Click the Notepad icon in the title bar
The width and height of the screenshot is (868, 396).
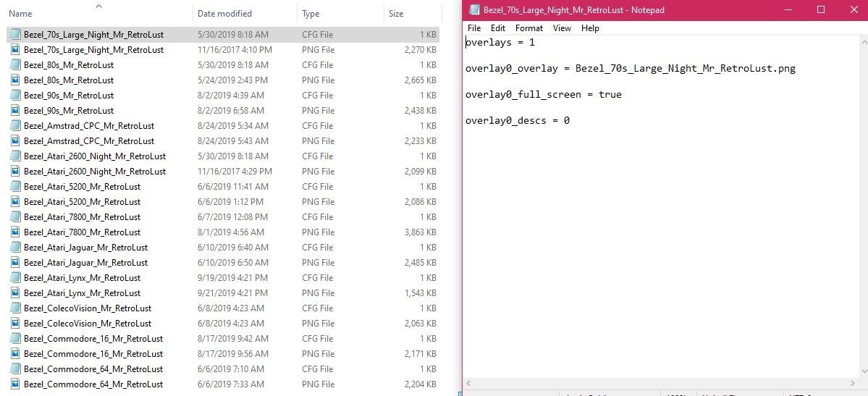pyautogui.click(x=474, y=9)
